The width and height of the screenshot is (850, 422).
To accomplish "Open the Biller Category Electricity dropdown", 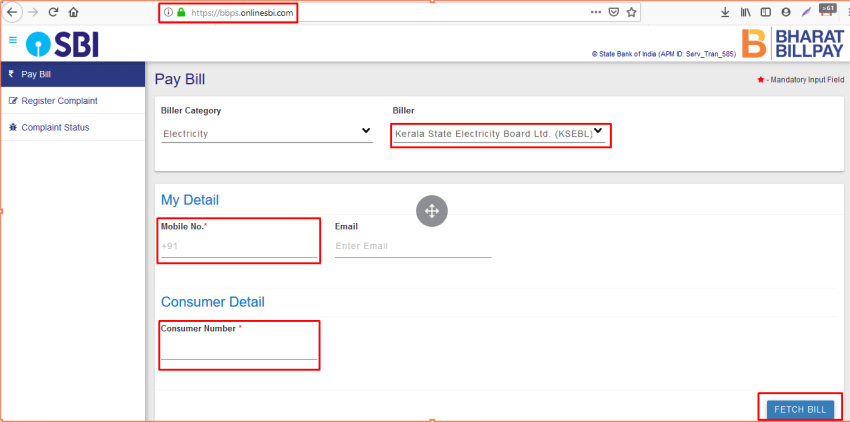I will coord(267,133).
